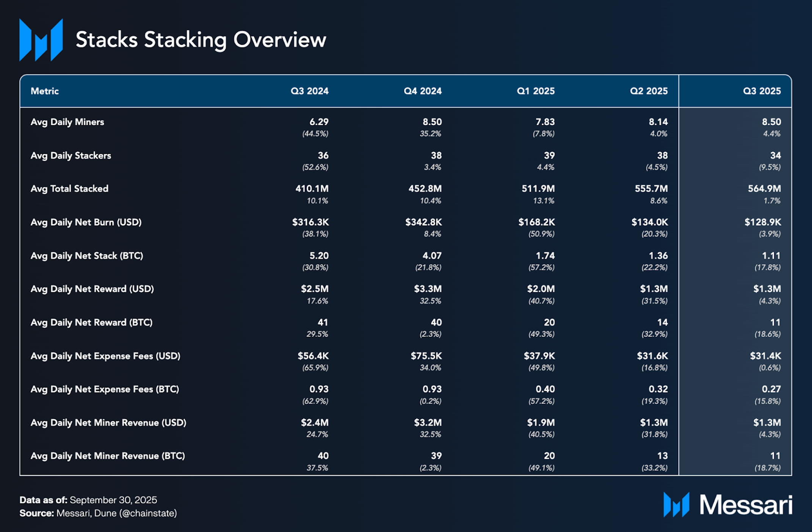Click the 564.9M value in Q3 2025
The image size is (812, 532).
click(764, 189)
